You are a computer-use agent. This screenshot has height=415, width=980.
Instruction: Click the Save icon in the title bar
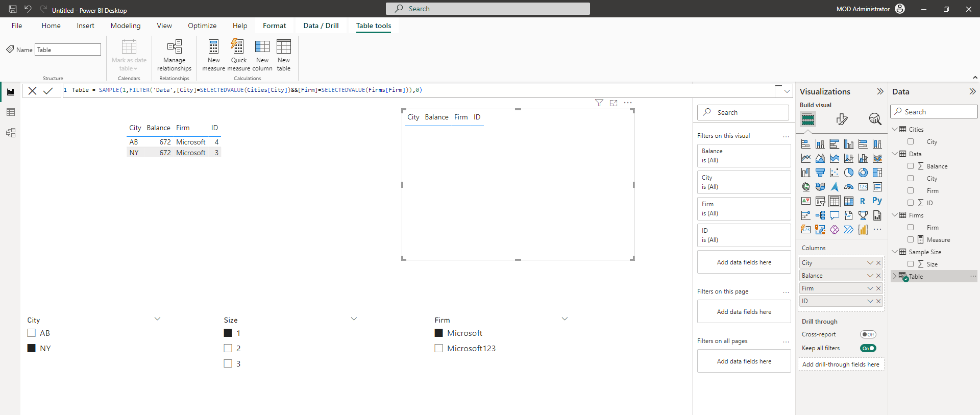(13, 9)
